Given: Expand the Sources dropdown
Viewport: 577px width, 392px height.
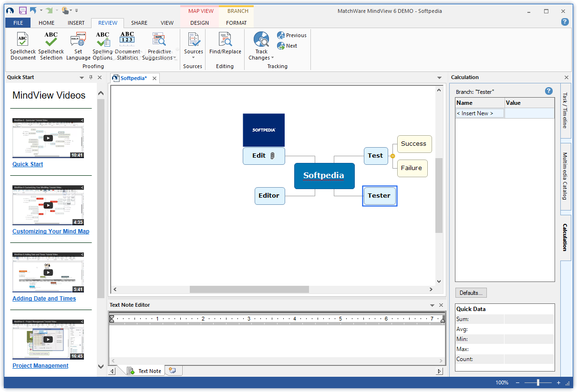Looking at the screenshot, I should (194, 58).
